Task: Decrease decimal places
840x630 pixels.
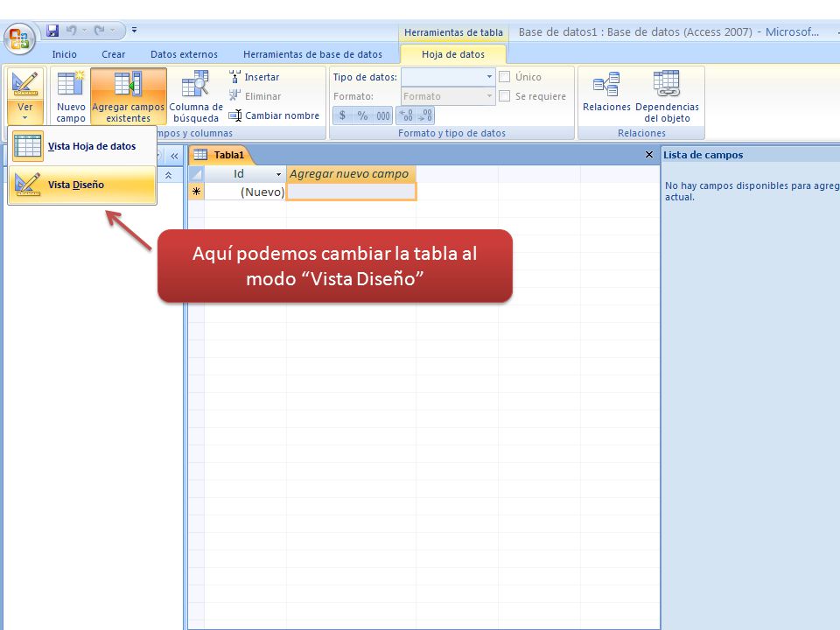Action: click(x=425, y=115)
